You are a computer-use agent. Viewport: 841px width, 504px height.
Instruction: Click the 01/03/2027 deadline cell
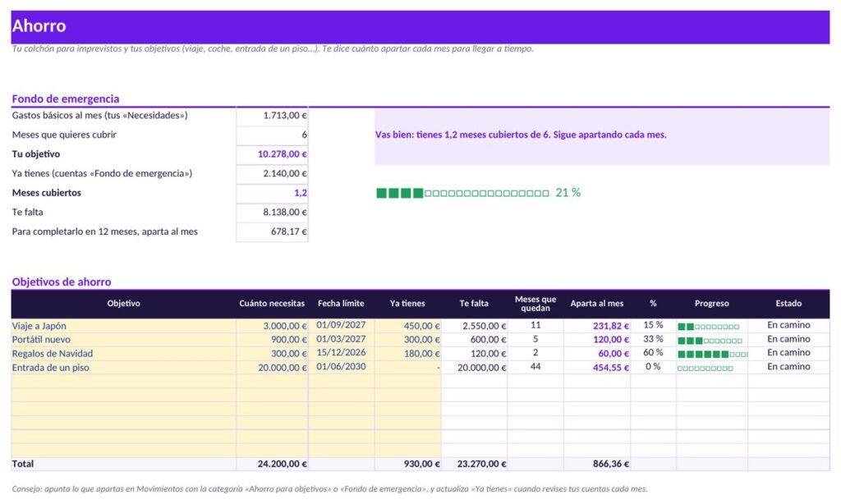tap(341, 339)
